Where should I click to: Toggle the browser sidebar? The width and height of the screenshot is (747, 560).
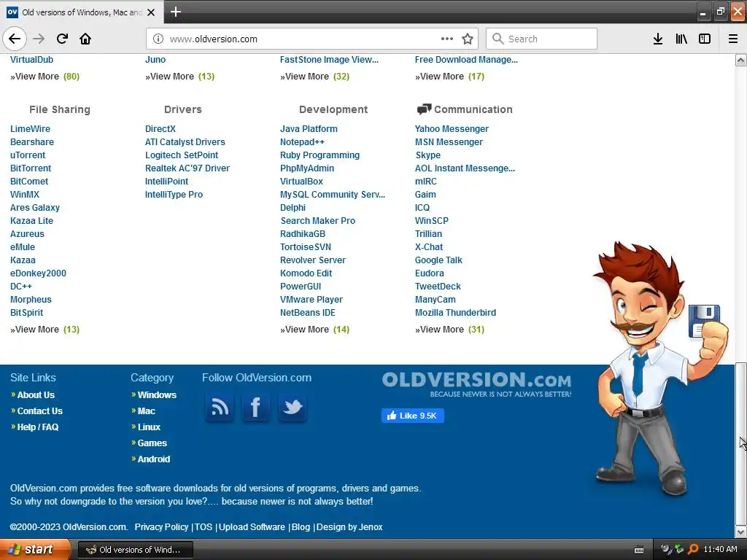[x=705, y=39]
